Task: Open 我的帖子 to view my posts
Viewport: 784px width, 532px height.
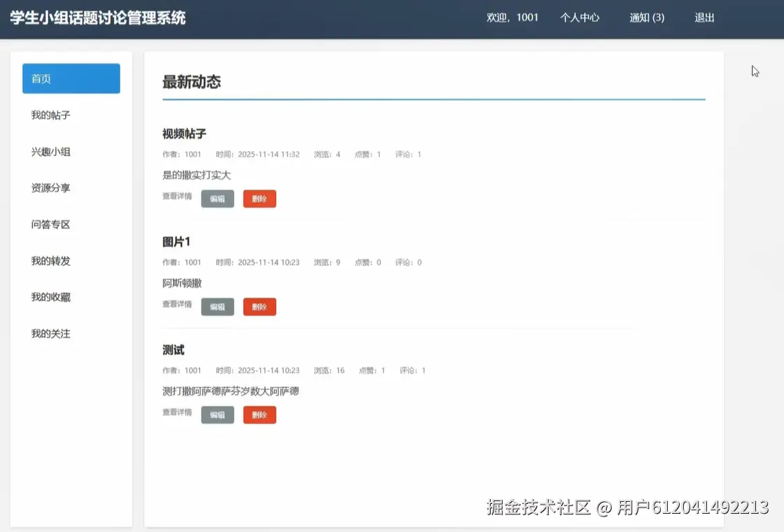Action: [49, 115]
